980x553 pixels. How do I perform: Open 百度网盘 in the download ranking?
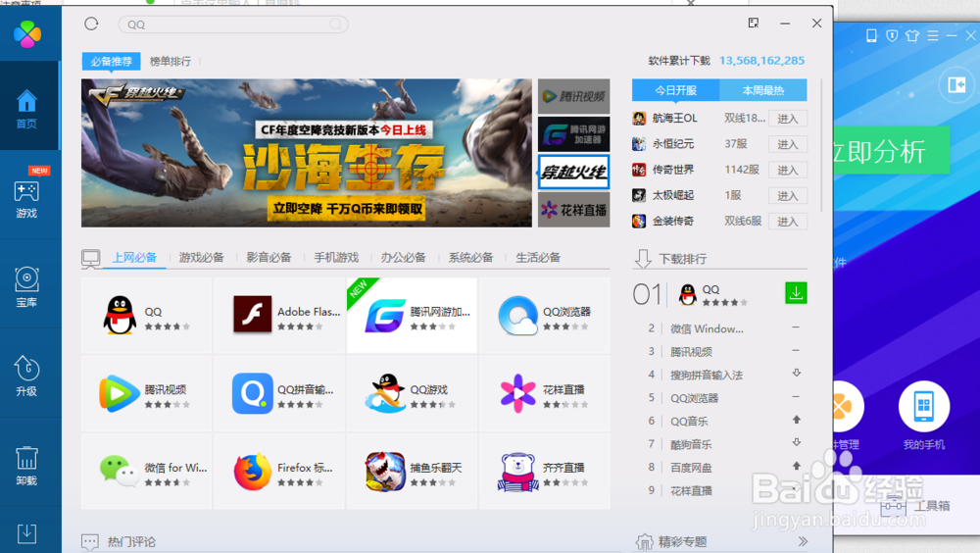coord(691,468)
